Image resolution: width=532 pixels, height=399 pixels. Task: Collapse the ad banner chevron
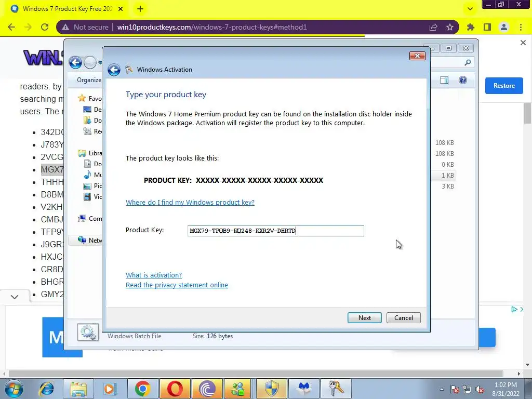[14, 297]
